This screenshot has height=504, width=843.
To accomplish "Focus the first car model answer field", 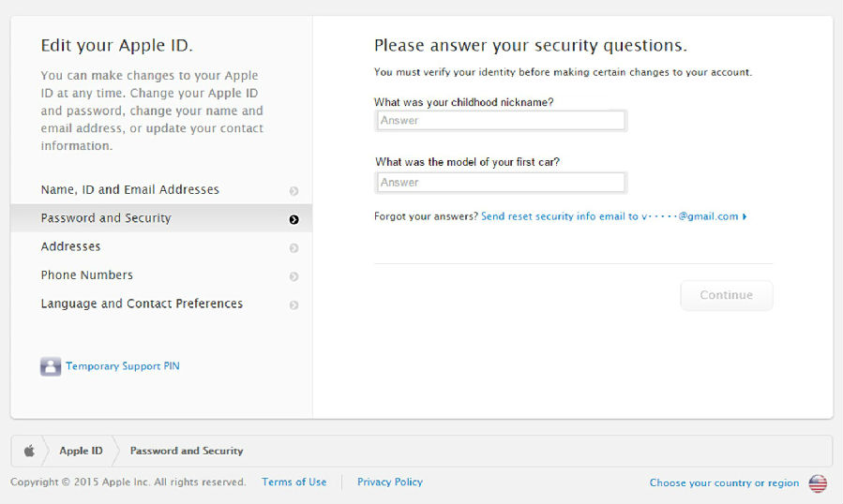I will (x=501, y=183).
